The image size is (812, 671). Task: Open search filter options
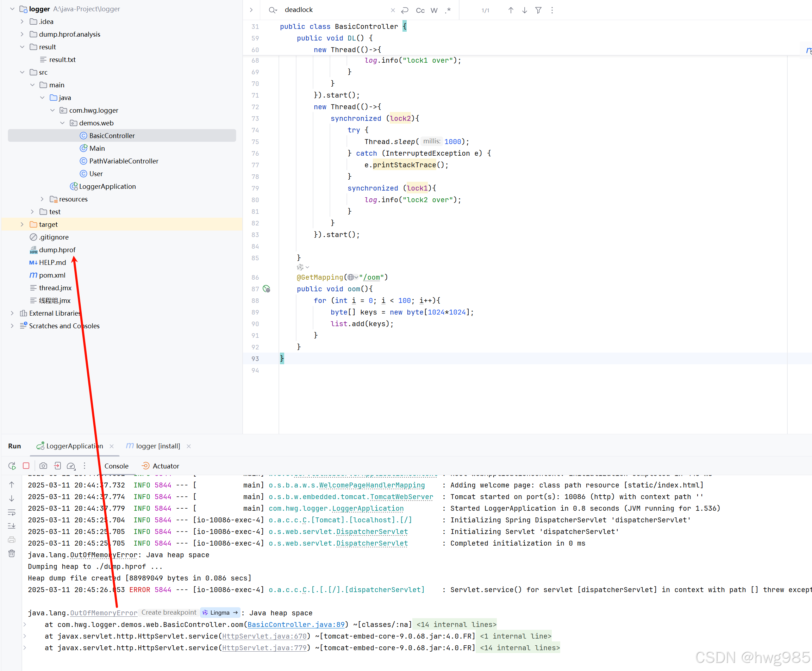coord(538,11)
